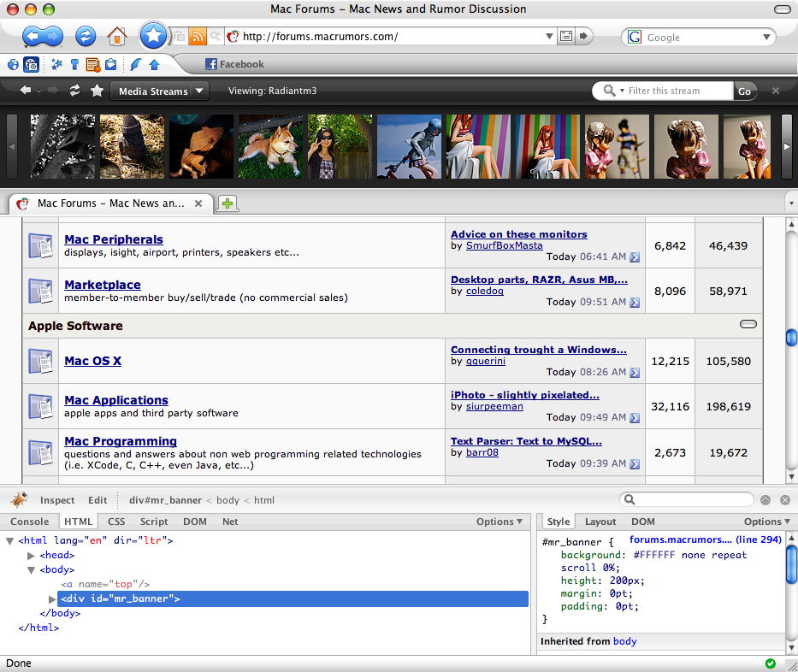The width and height of the screenshot is (798, 672).
Task: Click the search-plus icon beside the RSS icon
Action: pos(216,36)
